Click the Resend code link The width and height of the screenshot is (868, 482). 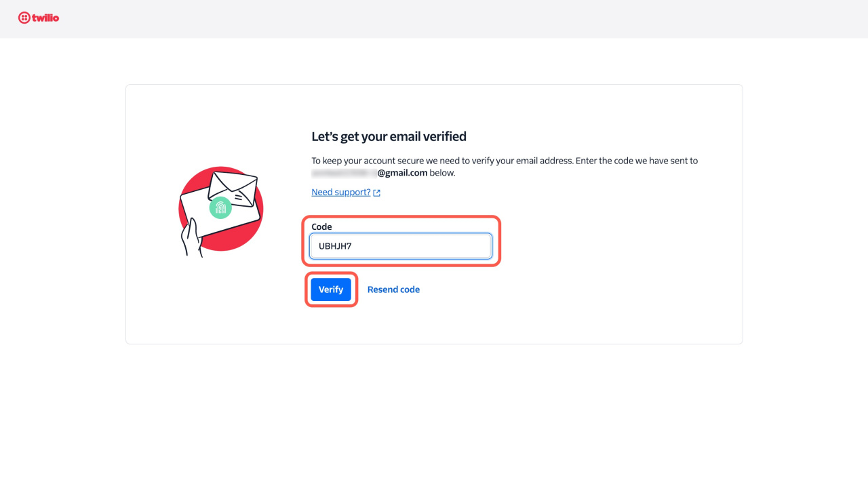(x=393, y=289)
